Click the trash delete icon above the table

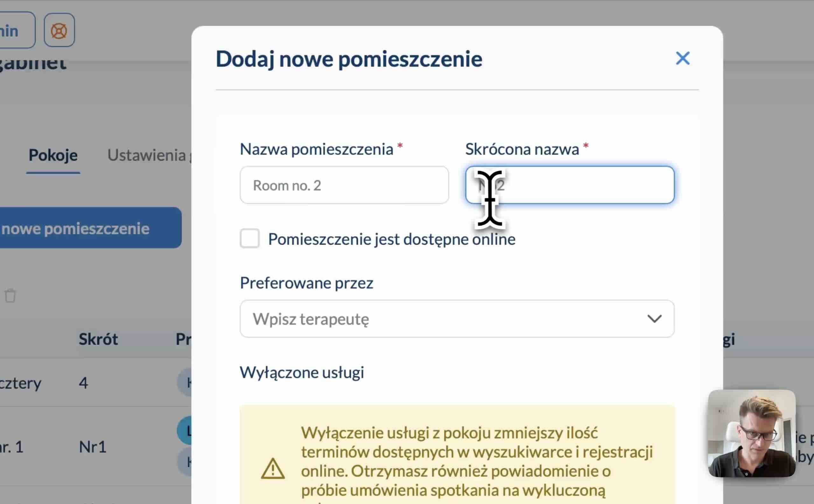pos(9,296)
